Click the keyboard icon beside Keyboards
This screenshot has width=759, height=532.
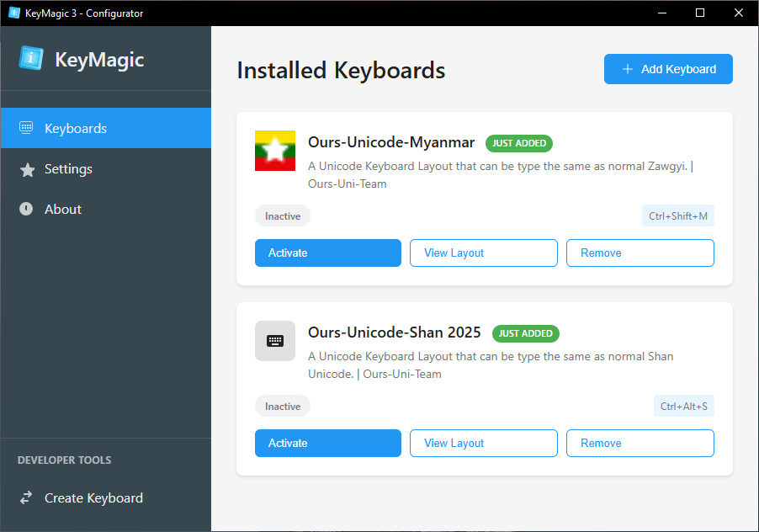[26, 128]
